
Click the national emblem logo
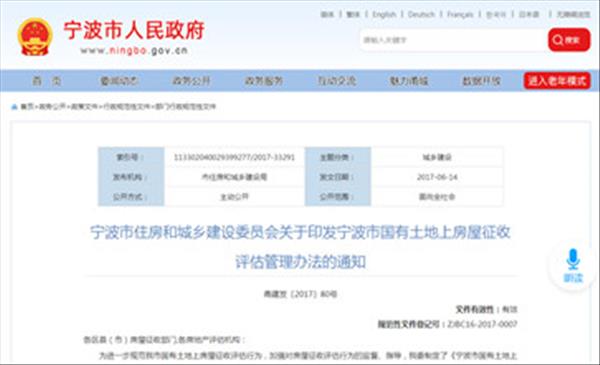34,37
